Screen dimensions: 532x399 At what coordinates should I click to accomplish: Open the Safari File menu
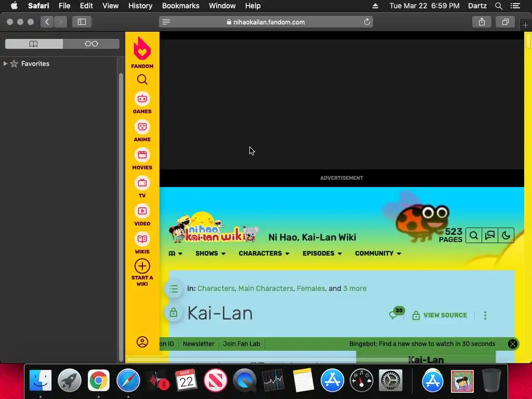click(64, 6)
